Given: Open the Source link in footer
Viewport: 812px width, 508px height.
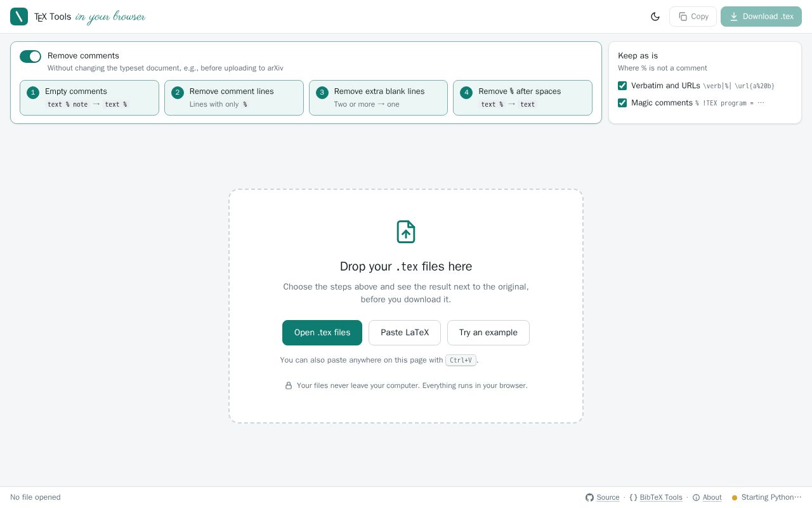Looking at the screenshot, I should (x=608, y=497).
